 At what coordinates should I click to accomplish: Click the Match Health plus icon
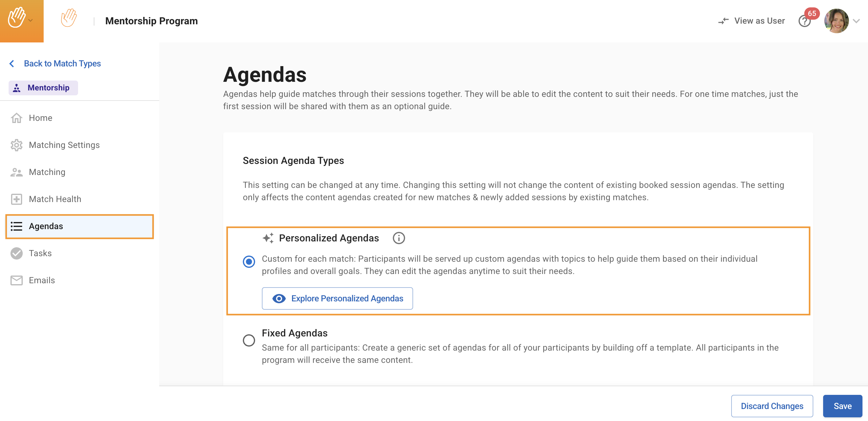(16, 199)
